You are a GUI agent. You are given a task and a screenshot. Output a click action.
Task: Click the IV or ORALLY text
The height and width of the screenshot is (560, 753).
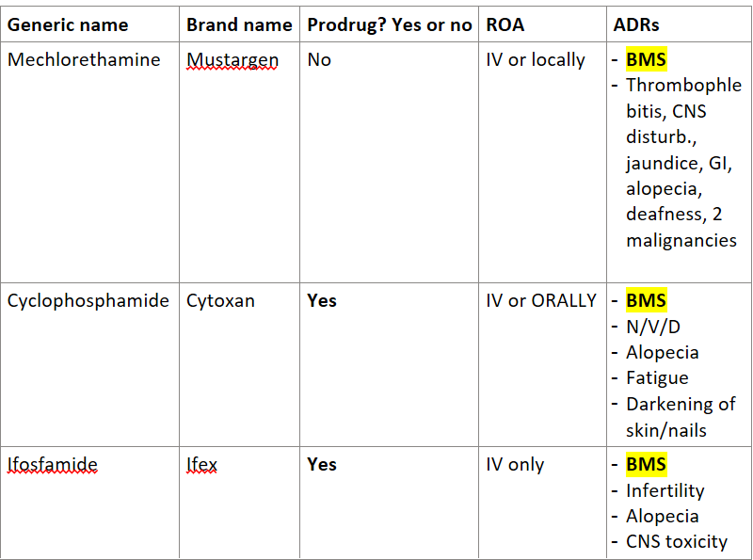541,300
